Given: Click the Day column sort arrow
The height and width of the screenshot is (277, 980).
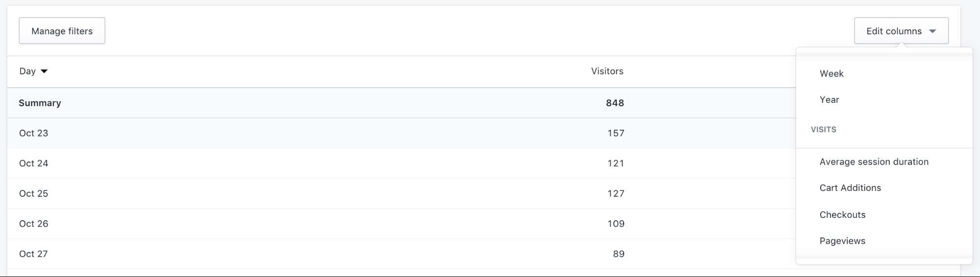Looking at the screenshot, I should tap(44, 71).
